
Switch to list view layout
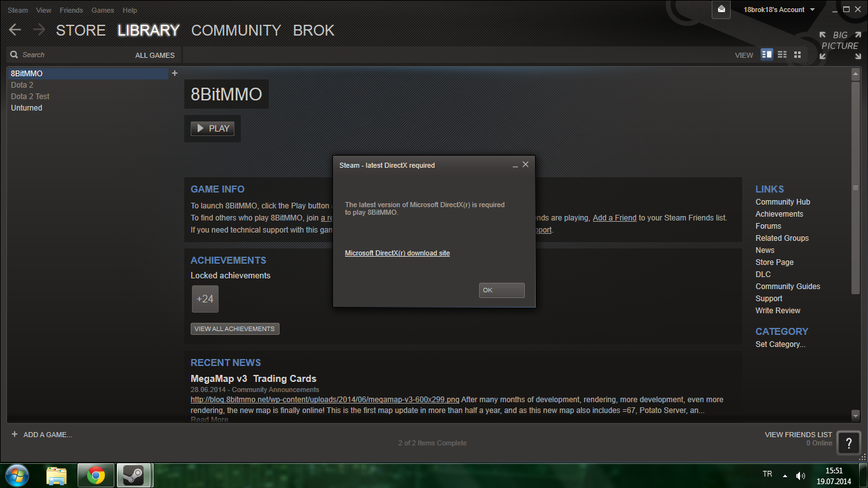[x=782, y=55]
